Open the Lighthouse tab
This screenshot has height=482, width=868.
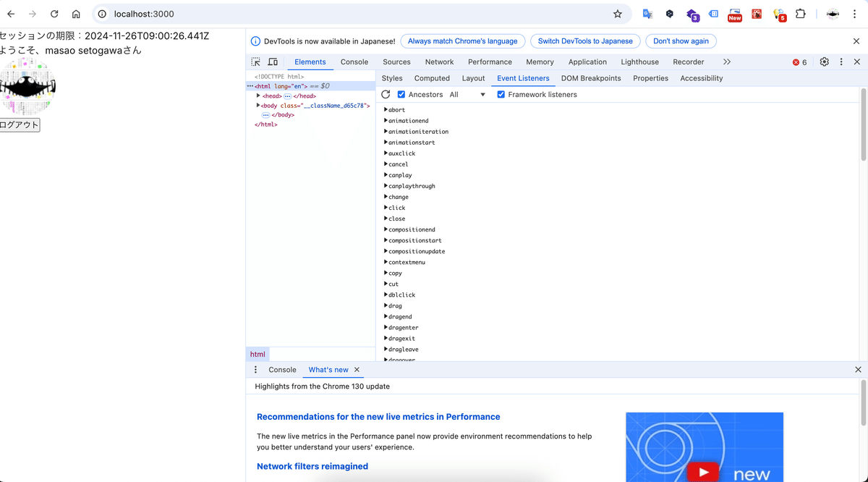coord(639,62)
